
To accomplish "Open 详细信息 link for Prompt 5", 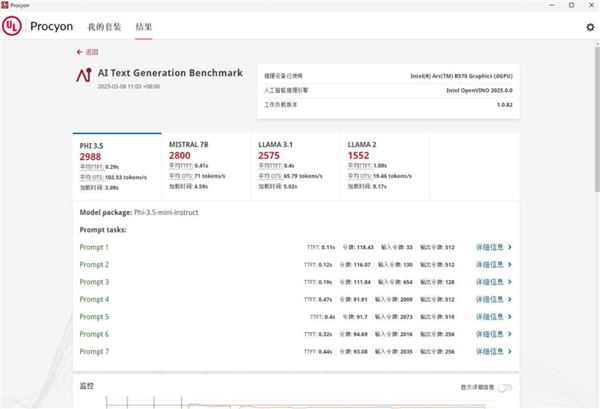I will click(x=489, y=317).
